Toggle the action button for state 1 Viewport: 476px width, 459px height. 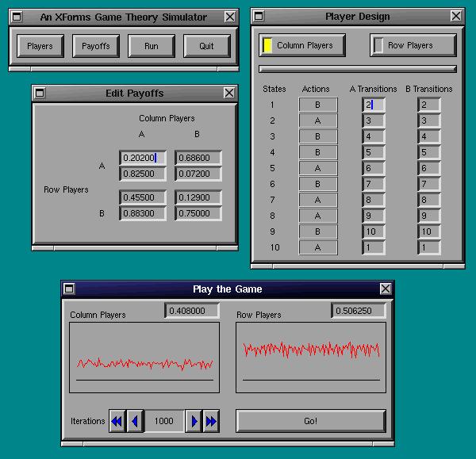[318, 105]
